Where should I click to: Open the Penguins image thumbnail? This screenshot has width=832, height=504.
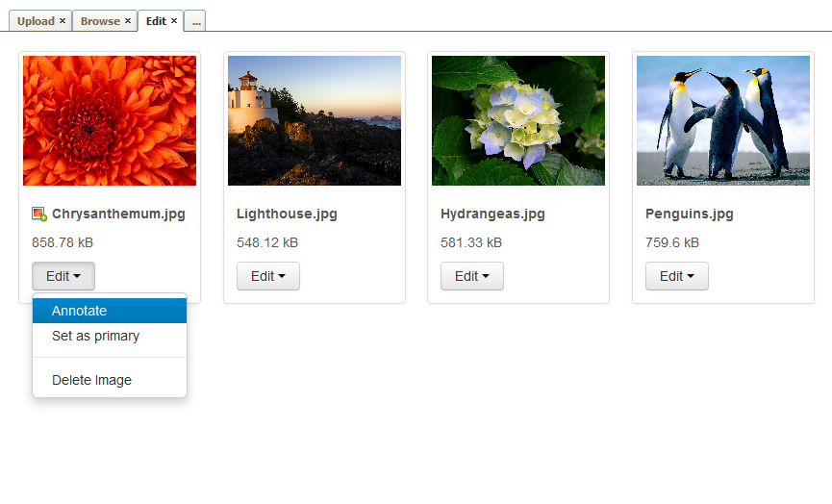[723, 120]
